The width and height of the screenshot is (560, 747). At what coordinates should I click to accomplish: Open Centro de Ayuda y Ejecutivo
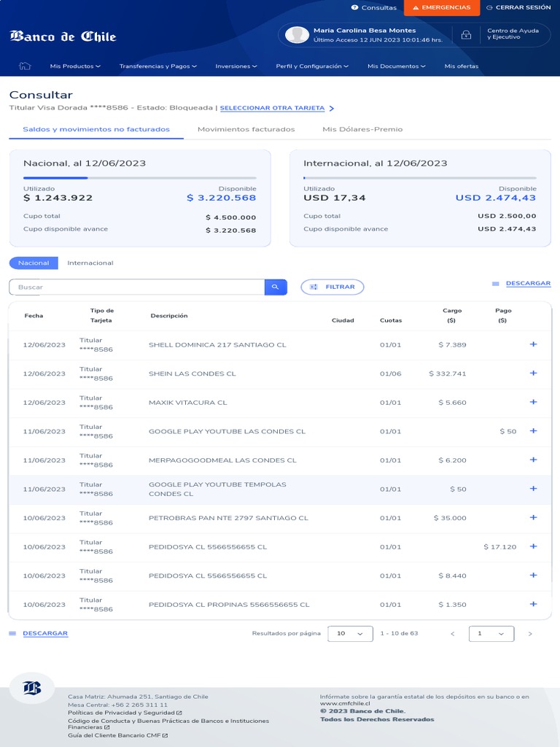513,34
